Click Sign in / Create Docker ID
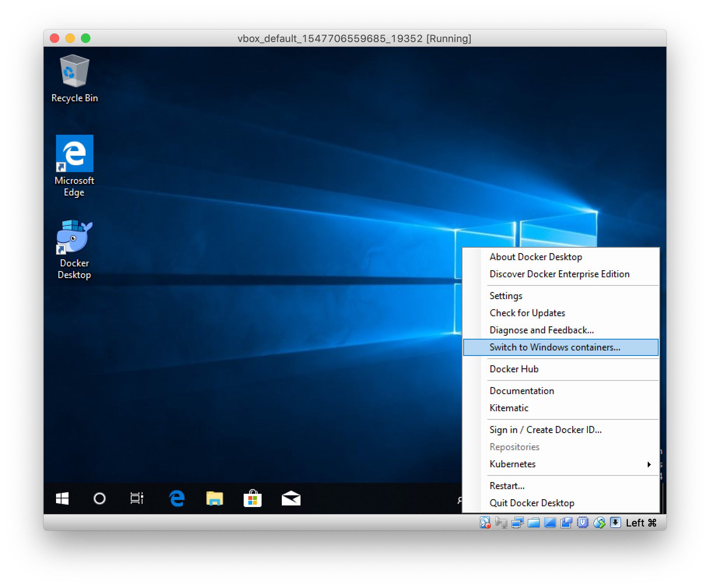Image resolution: width=710 pixels, height=588 pixels. (x=545, y=430)
